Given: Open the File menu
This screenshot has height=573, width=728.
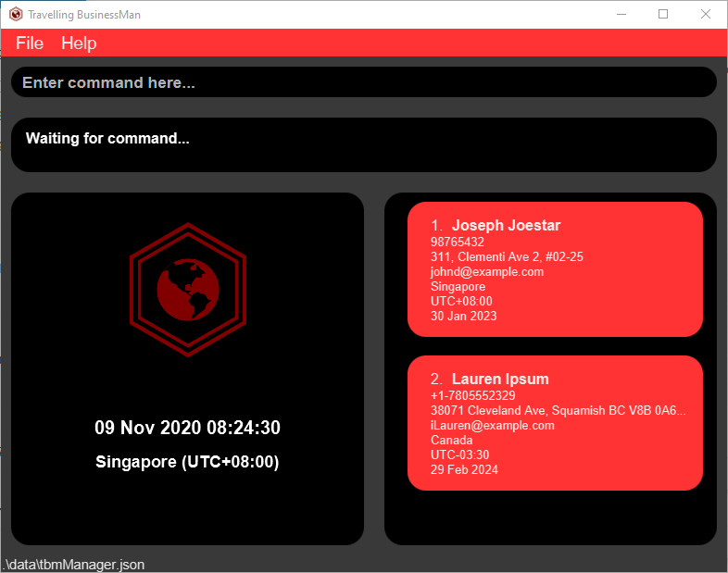Looking at the screenshot, I should click(x=30, y=44).
